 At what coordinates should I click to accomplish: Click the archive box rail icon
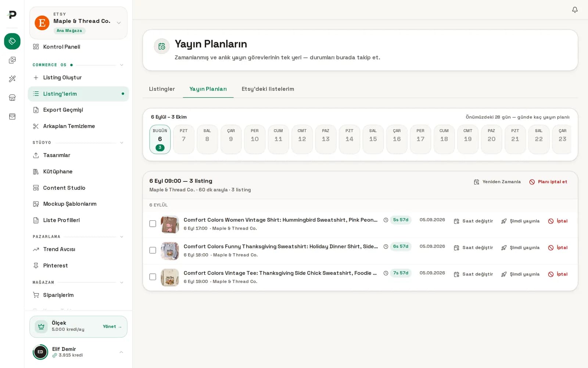[12, 116]
